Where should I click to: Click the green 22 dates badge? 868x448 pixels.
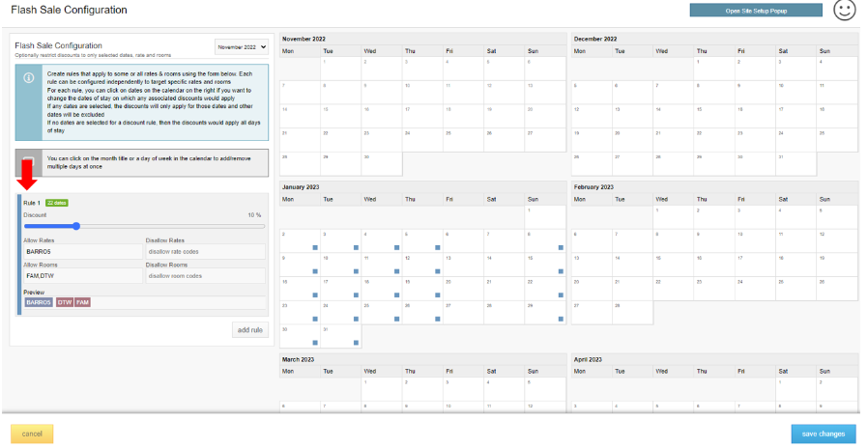(x=57, y=203)
